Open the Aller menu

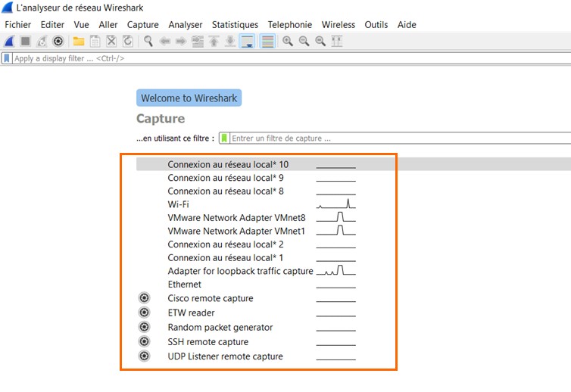click(108, 25)
